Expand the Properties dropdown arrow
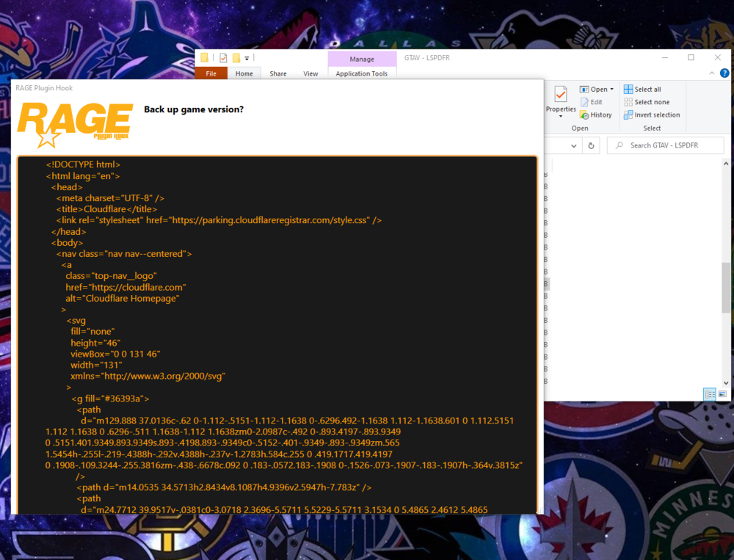The image size is (734, 560). pos(560,114)
